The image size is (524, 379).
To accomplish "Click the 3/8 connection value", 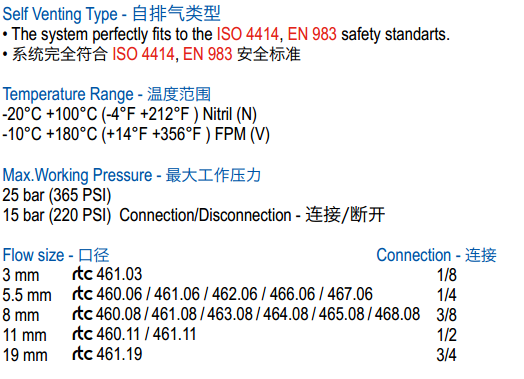I will click(446, 315).
